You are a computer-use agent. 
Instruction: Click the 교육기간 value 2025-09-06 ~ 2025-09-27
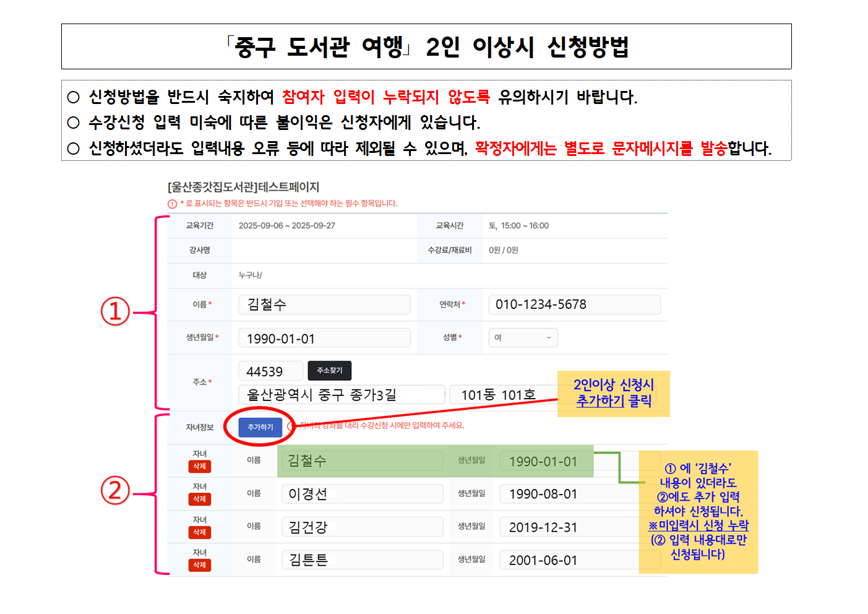(x=287, y=226)
